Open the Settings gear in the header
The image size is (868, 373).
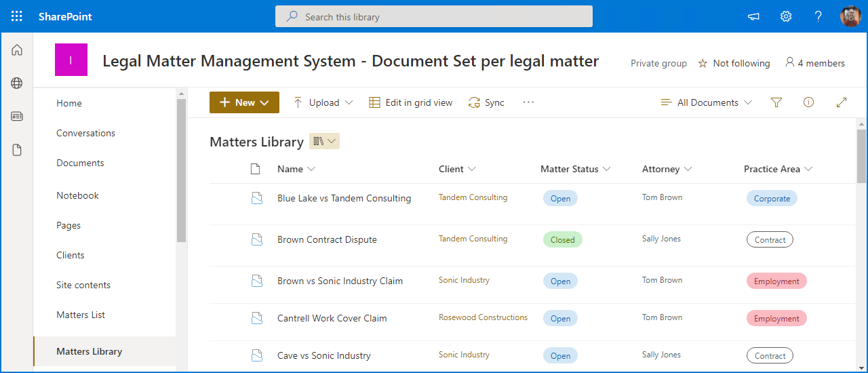pos(786,16)
